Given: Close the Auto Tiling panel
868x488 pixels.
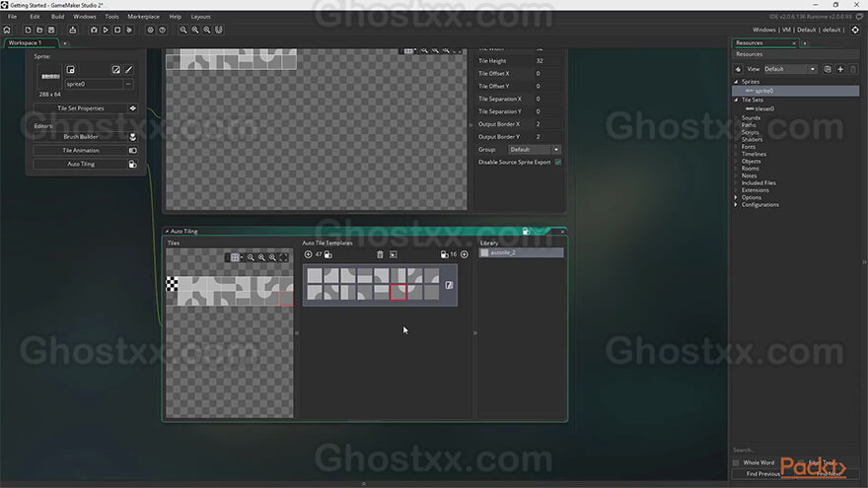Looking at the screenshot, I should (x=562, y=232).
